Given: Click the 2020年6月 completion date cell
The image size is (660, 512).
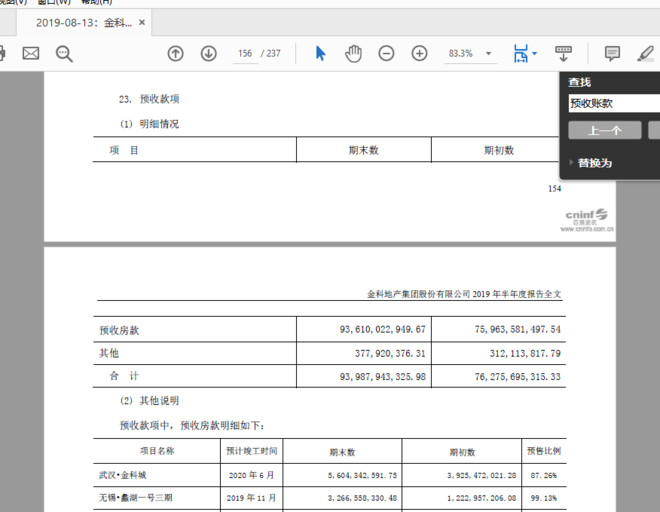Looking at the screenshot, I should pos(251,475).
